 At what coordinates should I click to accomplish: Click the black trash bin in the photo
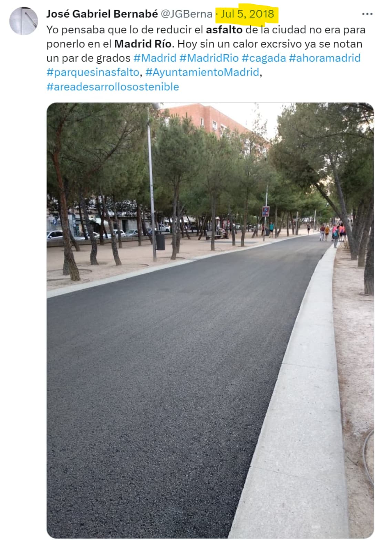tap(160, 241)
